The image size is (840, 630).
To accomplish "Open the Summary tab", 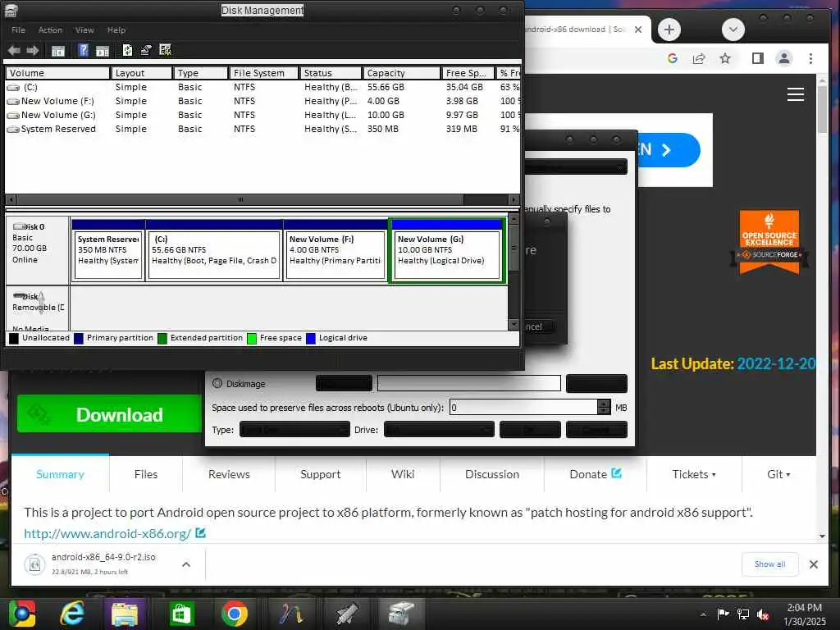I will click(60, 474).
